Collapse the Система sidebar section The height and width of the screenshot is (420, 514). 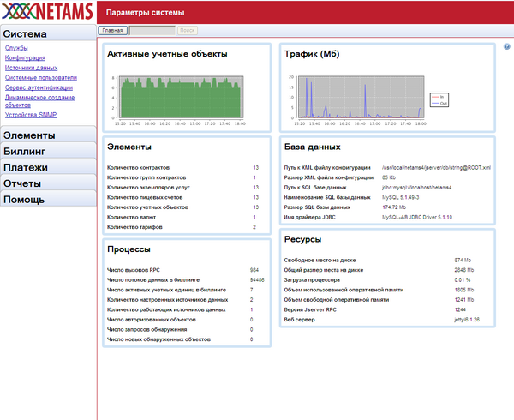[x=47, y=33]
